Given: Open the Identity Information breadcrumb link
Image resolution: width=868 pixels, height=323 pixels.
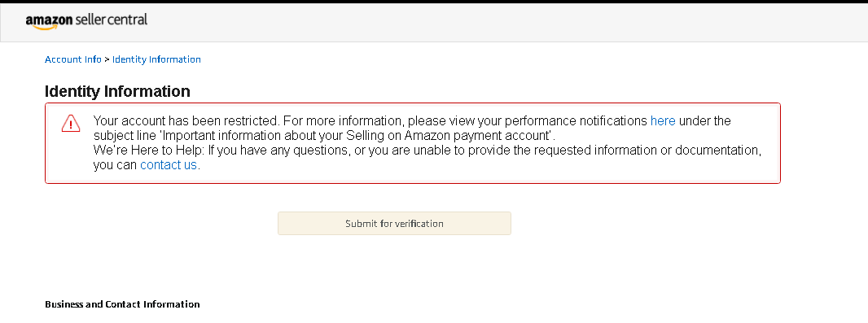Looking at the screenshot, I should pos(156,59).
